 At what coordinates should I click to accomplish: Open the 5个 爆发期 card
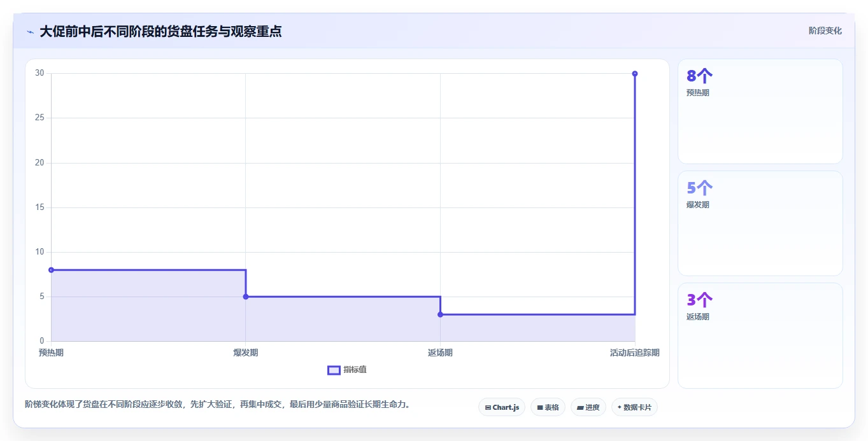(x=760, y=223)
